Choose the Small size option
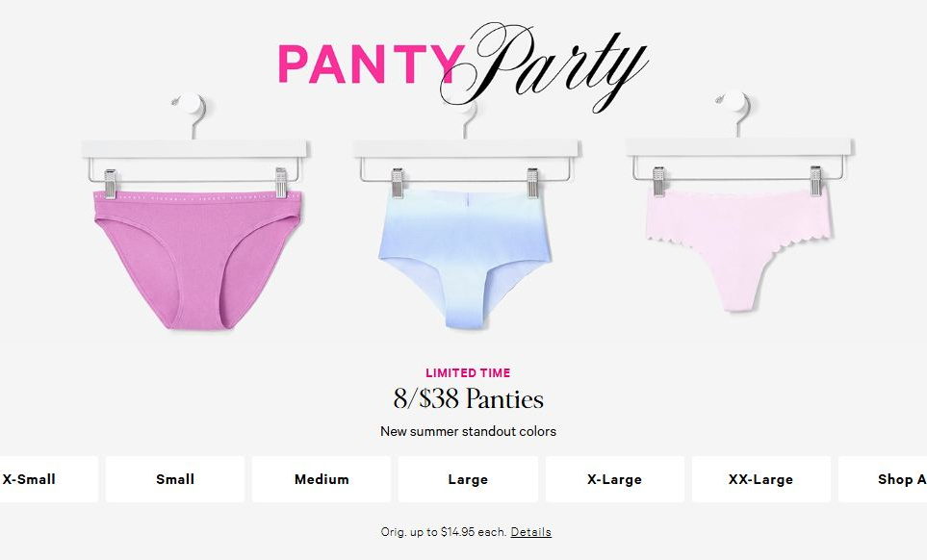The image size is (927, 560). [x=175, y=479]
